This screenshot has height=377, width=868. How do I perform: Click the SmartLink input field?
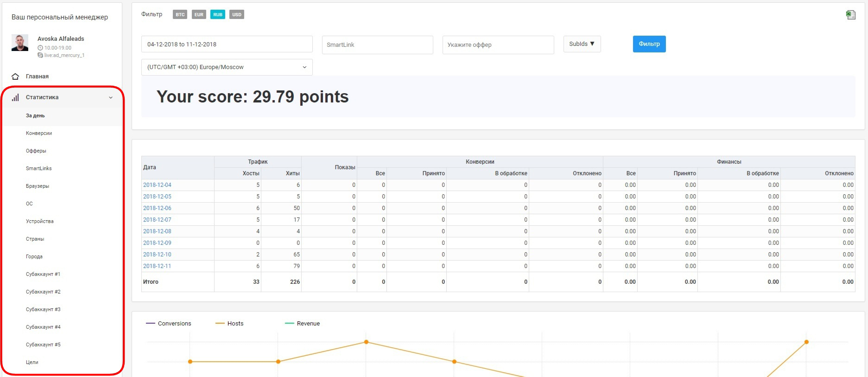[378, 45]
